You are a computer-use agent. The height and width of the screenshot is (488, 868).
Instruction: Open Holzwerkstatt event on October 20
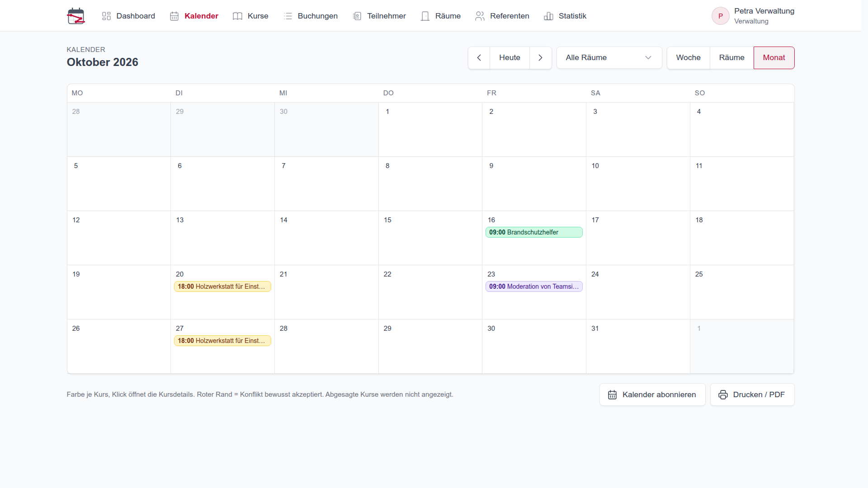(222, 286)
